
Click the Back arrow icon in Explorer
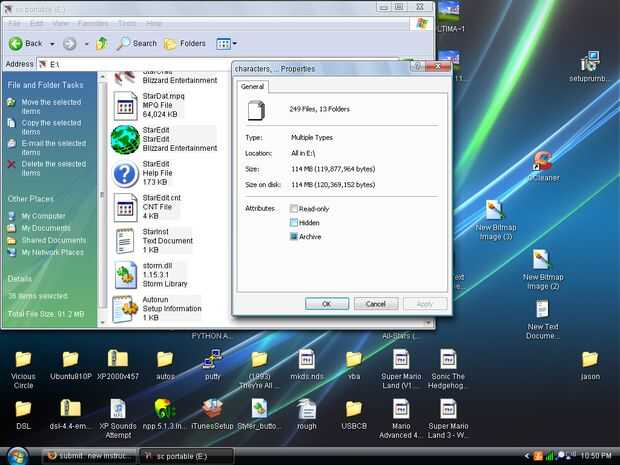pyautogui.click(x=16, y=43)
